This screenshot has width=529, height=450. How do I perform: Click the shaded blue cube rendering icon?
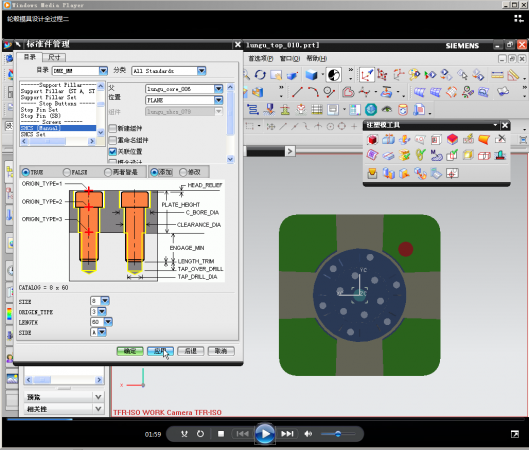311,75
